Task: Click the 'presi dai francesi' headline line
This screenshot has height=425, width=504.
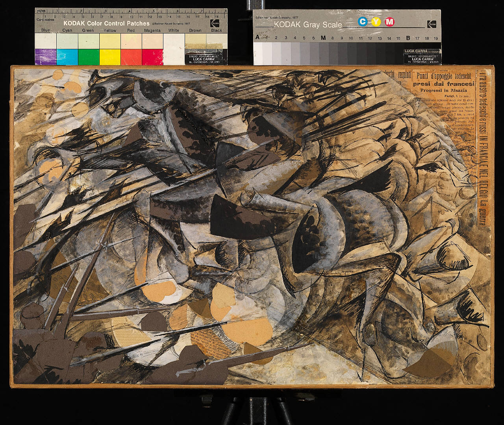Action: click(x=443, y=84)
